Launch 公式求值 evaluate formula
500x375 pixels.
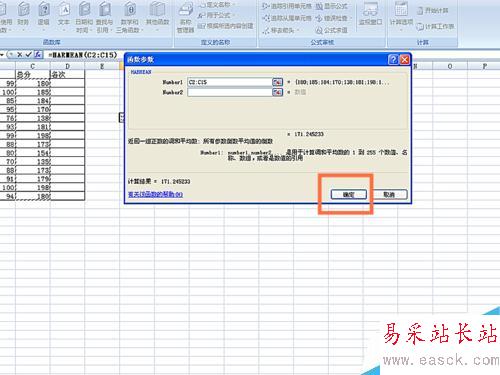click(331, 30)
